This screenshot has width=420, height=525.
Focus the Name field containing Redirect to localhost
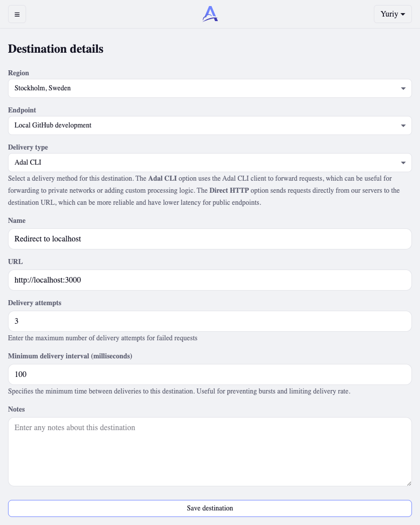coord(210,239)
